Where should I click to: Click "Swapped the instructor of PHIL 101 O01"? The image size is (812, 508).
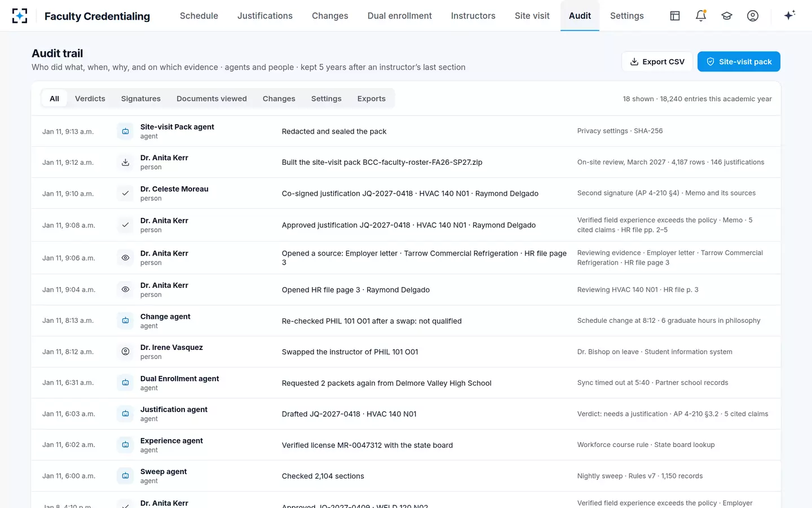pyautogui.click(x=350, y=352)
